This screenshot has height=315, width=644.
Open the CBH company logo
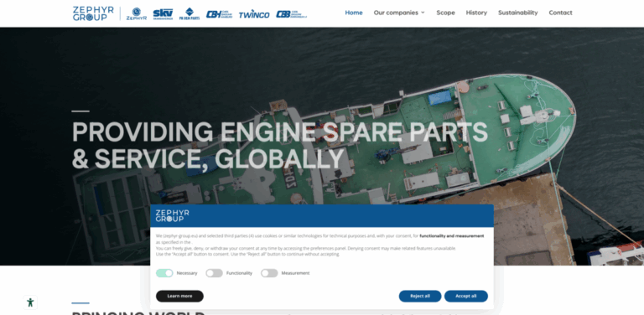coord(219,14)
